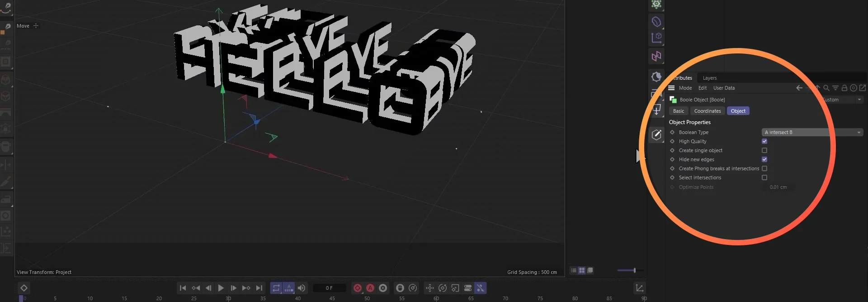Open the User Data menu
This screenshot has width=868, height=302.
pos(724,88)
